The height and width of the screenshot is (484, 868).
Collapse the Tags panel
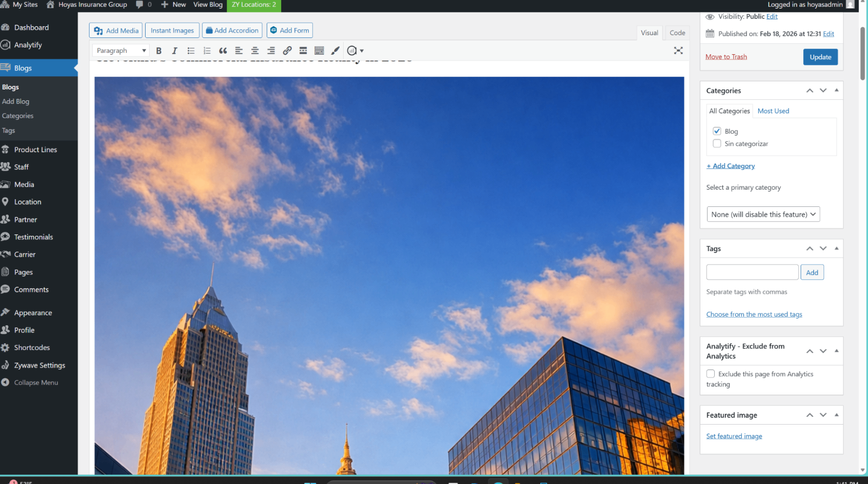click(836, 249)
